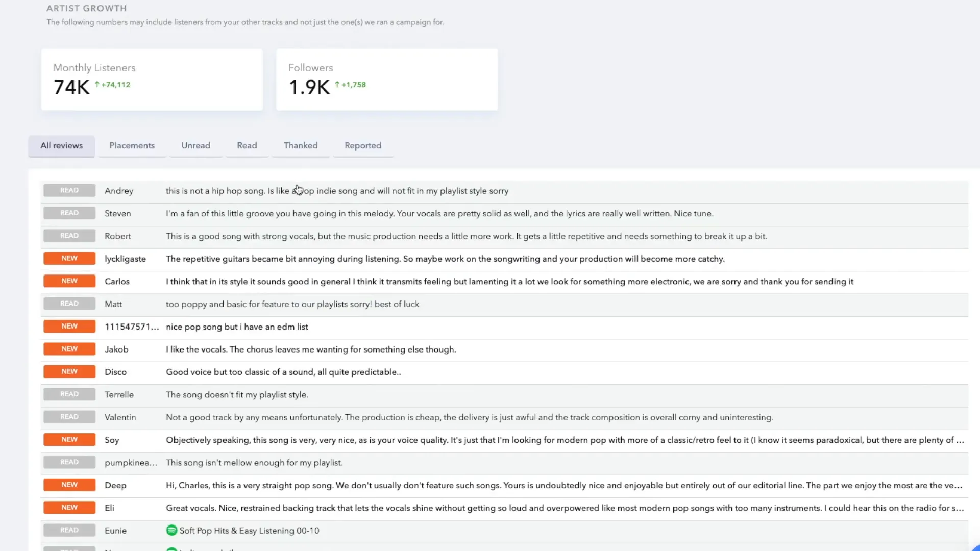This screenshot has width=980, height=551.
Task: Expand Deep's truncated review message
Action: (x=563, y=485)
